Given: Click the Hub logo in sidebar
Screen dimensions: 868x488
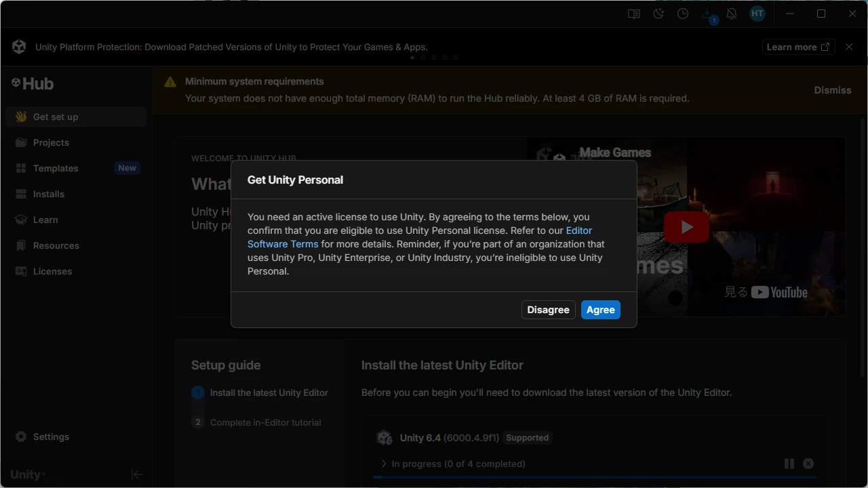Looking at the screenshot, I should click(33, 83).
